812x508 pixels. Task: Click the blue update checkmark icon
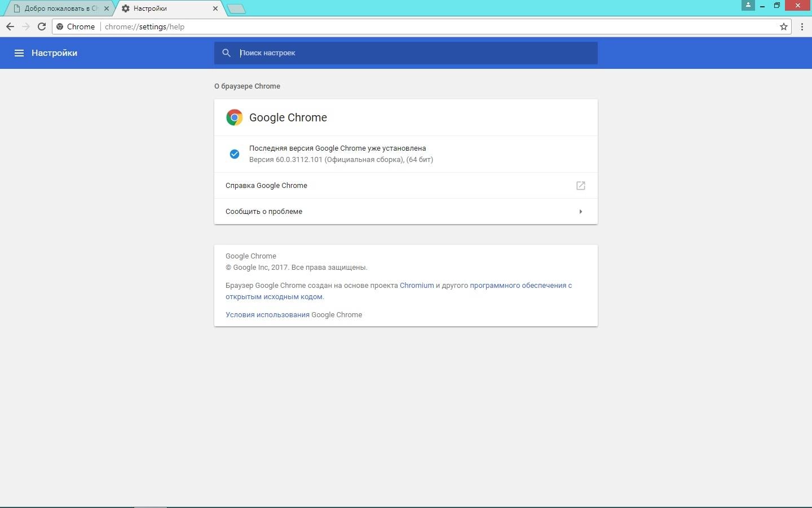click(235, 154)
